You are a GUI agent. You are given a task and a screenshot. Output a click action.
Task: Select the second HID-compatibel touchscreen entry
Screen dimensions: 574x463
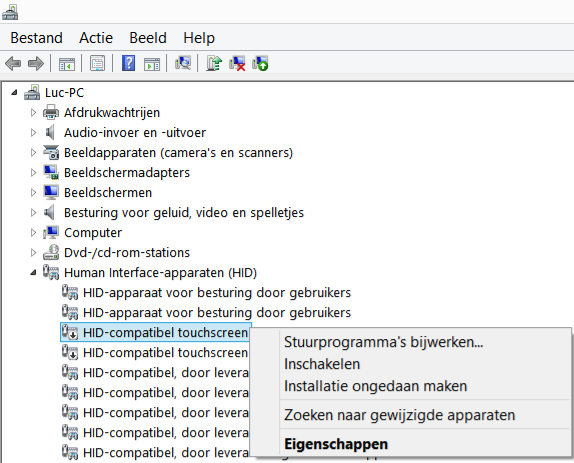pyautogui.click(x=165, y=353)
